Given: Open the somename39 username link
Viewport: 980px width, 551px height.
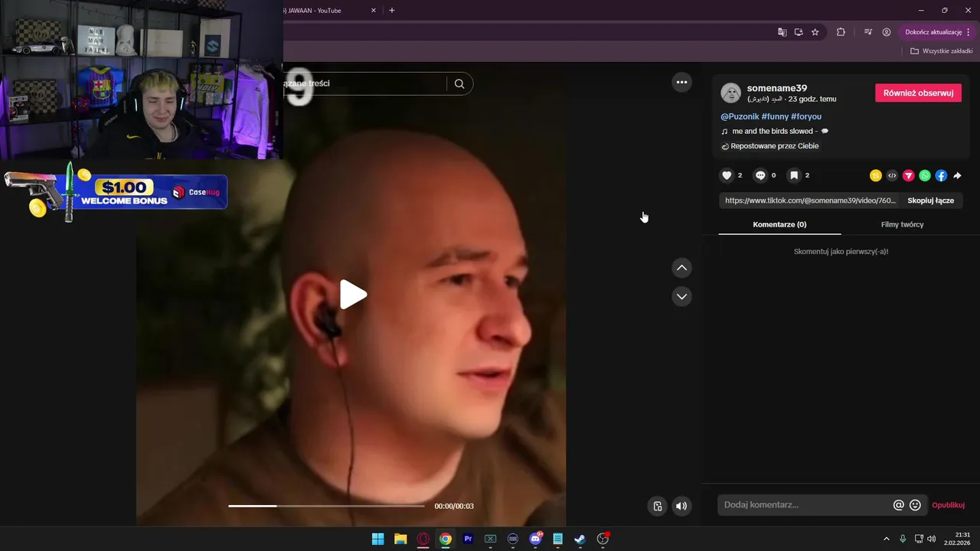Looking at the screenshot, I should (x=777, y=88).
